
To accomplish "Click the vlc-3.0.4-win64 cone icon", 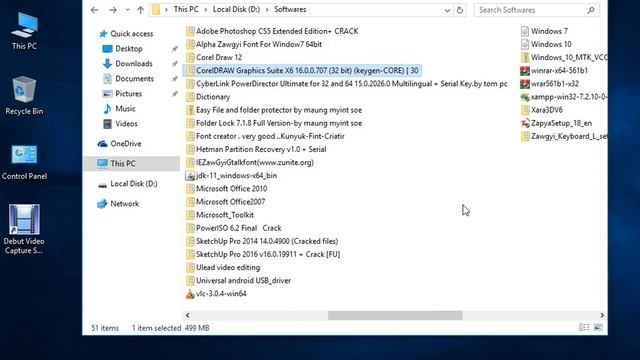I will (x=190, y=293).
